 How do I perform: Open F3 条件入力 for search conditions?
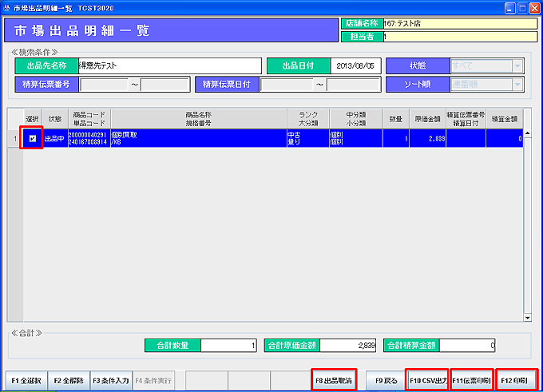[x=111, y=378]
